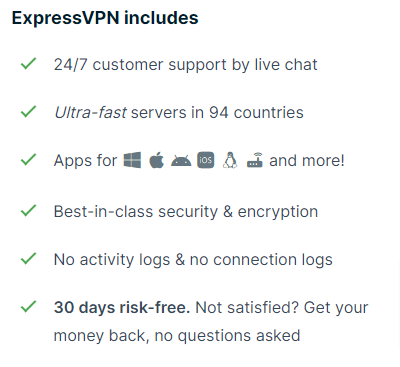Click the Windows logo icon

(132, 160)
